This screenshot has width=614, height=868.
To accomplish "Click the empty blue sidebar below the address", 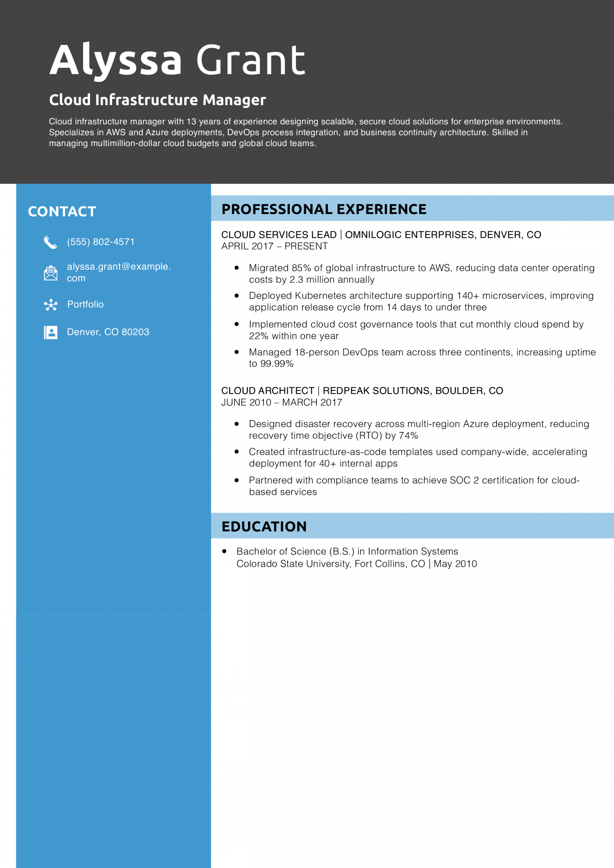I will point(113,491).
